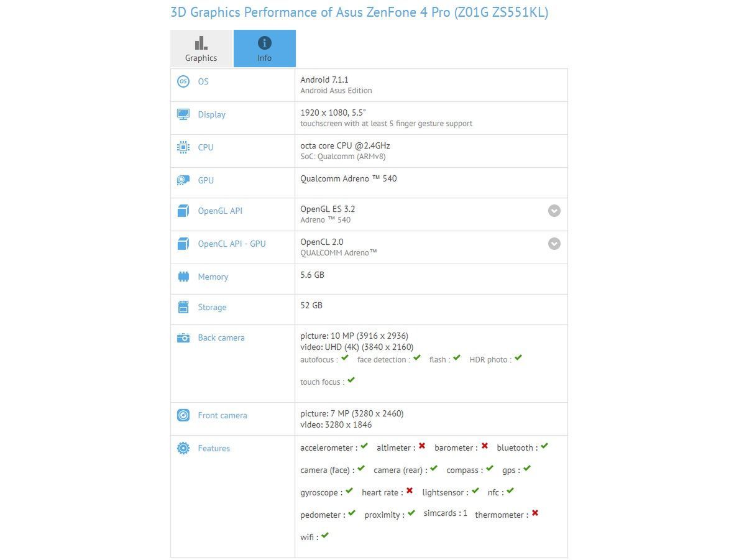The width and height of the screenshot is (734, 560).
Task: Expand the OpenGL ES 3.2 details
Action: pyautogui.click(x=554, y=211)
